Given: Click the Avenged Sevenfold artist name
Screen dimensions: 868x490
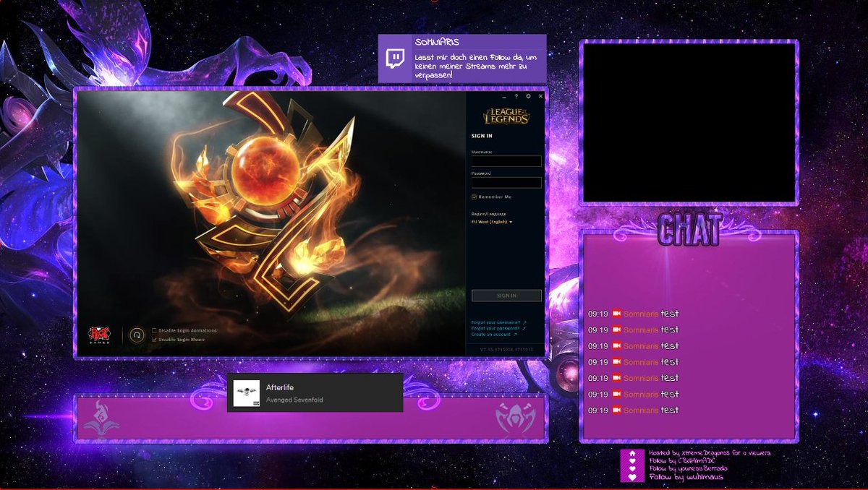Looking at the screenshot, I should coord(294,400).
